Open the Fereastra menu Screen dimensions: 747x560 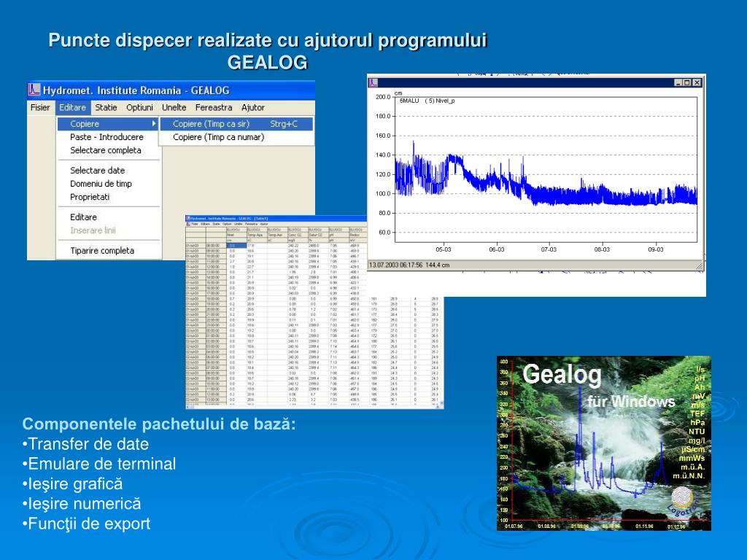[214, 108]
